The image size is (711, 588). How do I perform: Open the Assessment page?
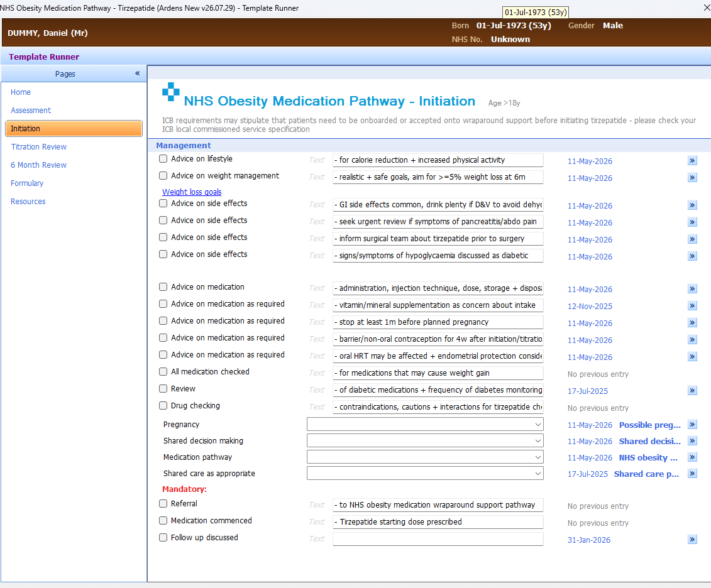click(31, 110)
